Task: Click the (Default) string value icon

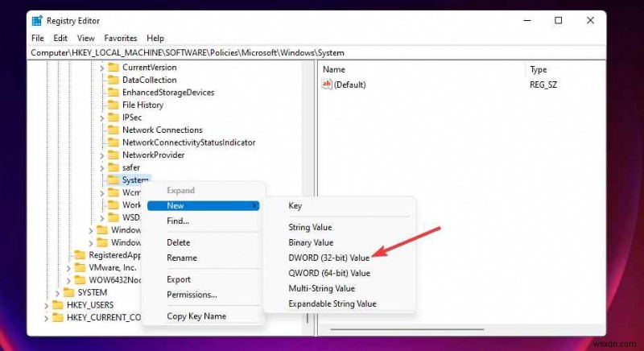Action: (327, 85)
